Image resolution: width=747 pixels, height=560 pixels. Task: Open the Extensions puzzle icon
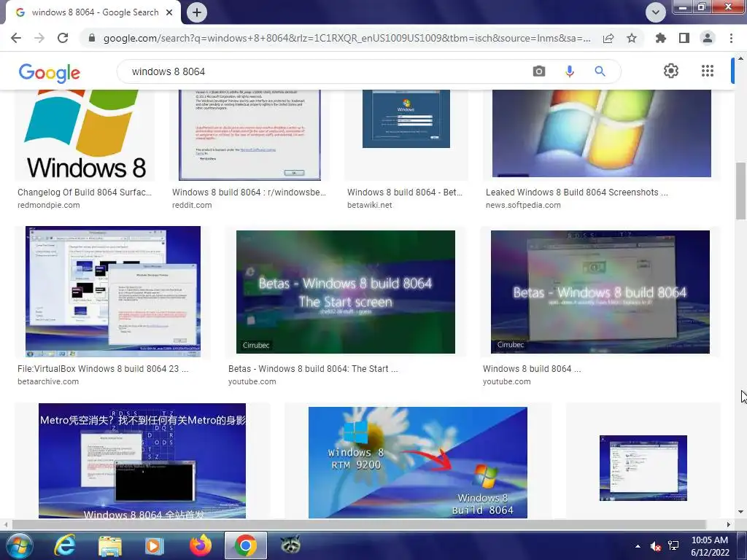tap(661, 38)
